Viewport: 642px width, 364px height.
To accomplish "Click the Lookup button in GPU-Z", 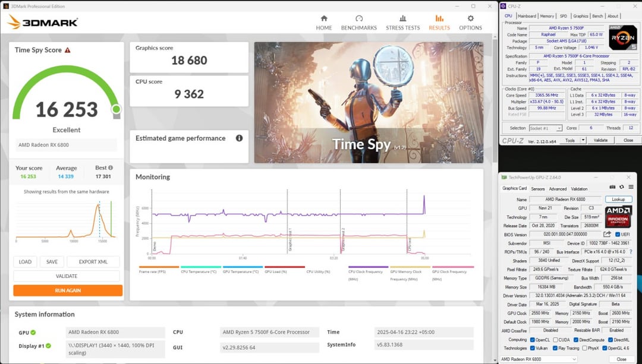I will coord(618,199).
